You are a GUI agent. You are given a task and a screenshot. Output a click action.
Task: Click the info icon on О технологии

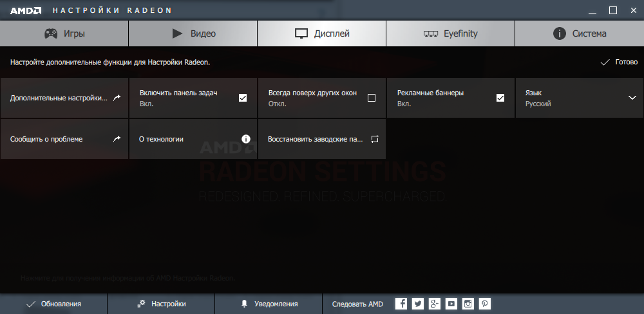(x=245, y=139)
